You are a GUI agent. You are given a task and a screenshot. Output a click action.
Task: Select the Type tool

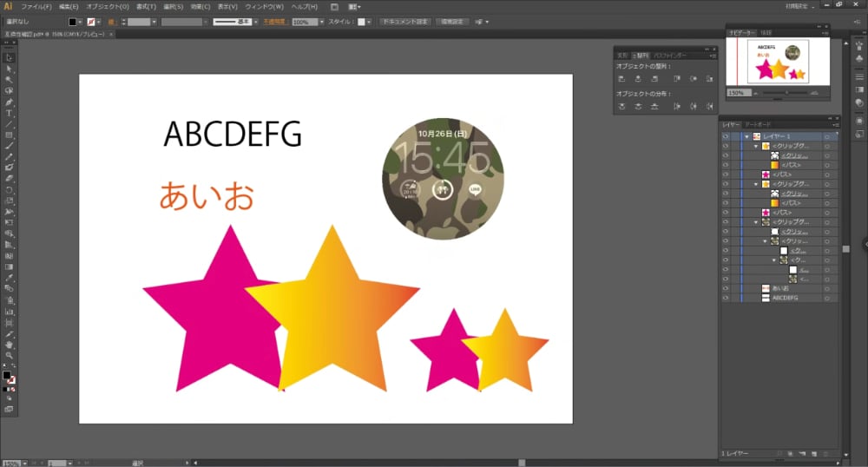click(10, 113)
